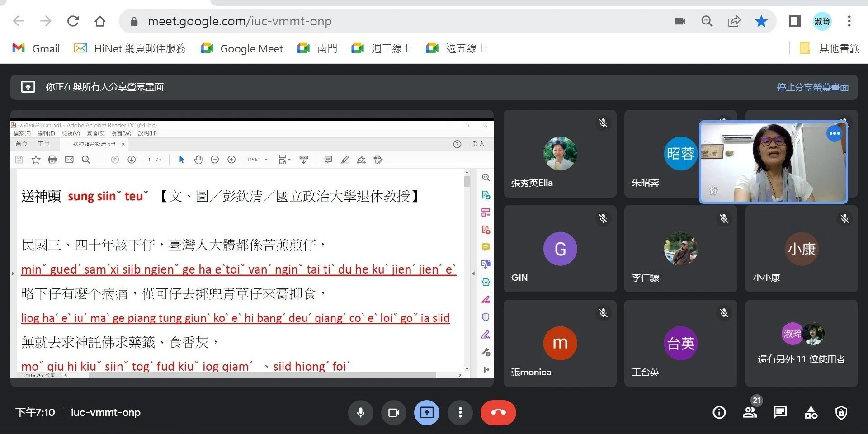The height and width of the screenshot is (434, 868).
Task: Open the Meet activities panel
Action: click(811, 413)
